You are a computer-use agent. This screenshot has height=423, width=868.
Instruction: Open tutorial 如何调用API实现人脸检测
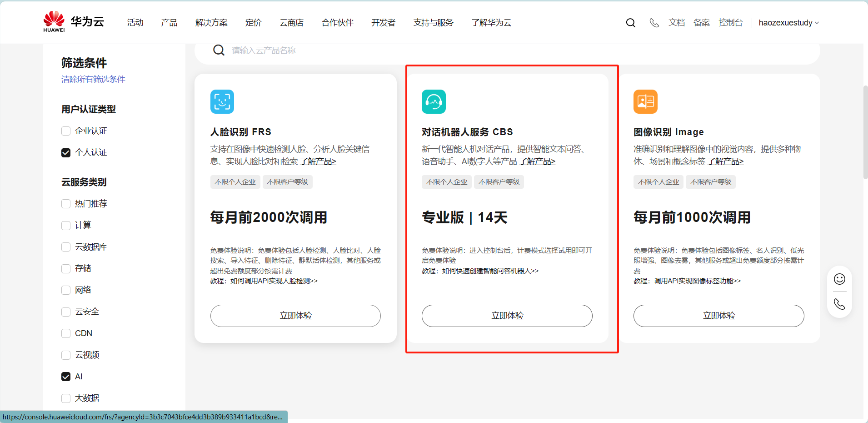pyautogui.click(x=264, y=281)
